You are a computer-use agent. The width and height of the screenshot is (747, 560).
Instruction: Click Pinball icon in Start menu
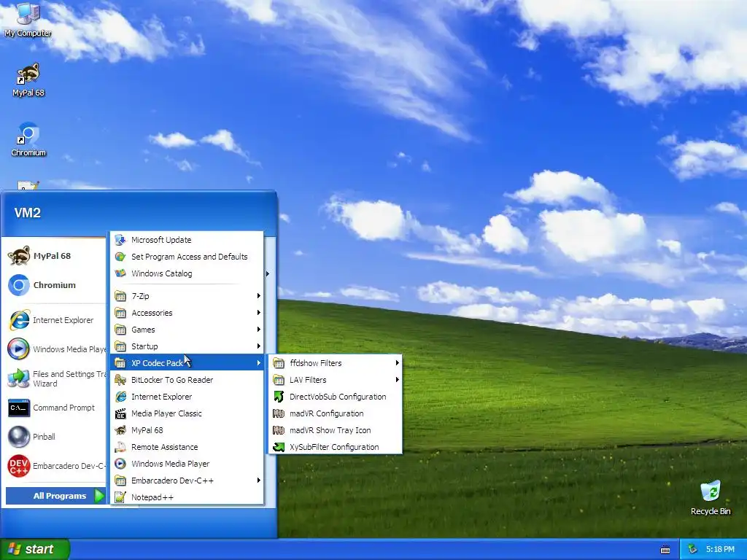click(18, 437)
